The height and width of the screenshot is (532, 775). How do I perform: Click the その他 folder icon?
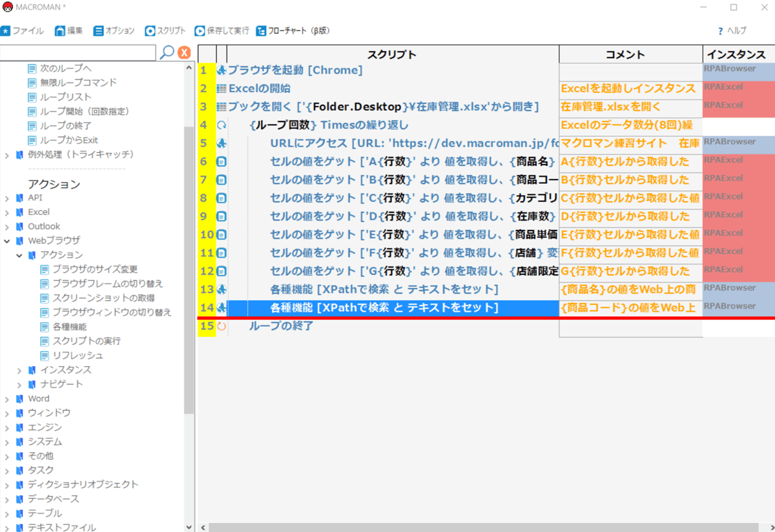click(19, 456)
